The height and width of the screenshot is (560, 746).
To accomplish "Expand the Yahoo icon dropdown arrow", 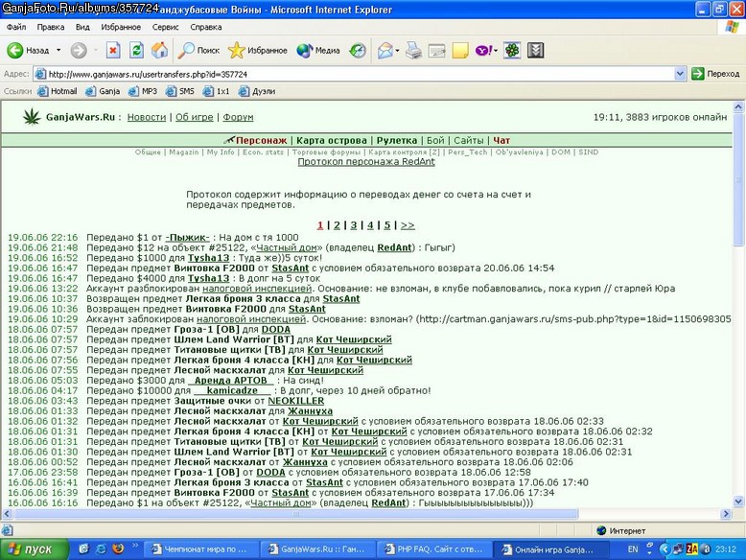I will click(496, 51).
